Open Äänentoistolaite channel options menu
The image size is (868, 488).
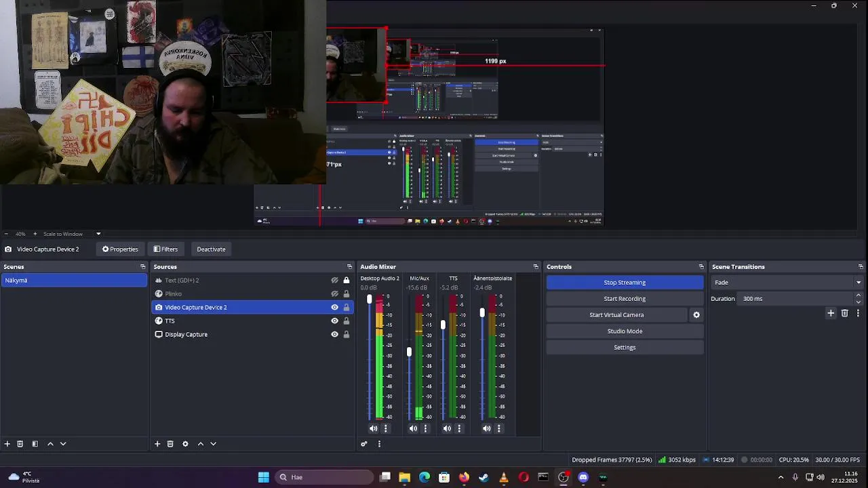499,428
